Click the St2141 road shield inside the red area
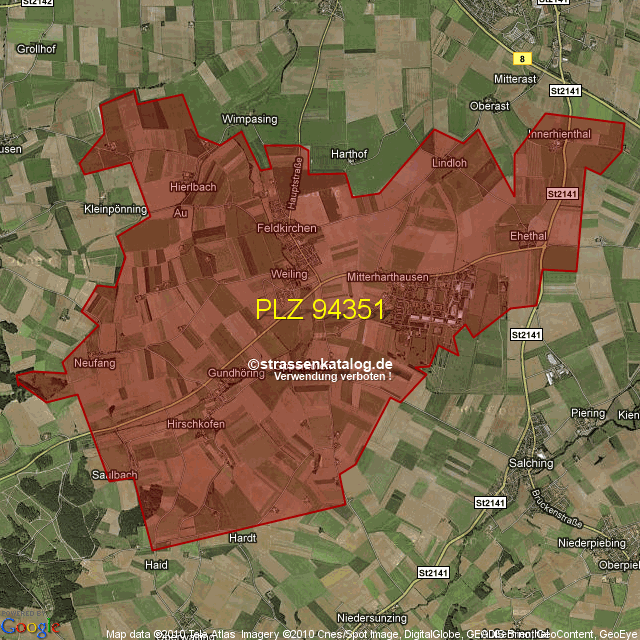The image size is (640, 640). point(563,192)
